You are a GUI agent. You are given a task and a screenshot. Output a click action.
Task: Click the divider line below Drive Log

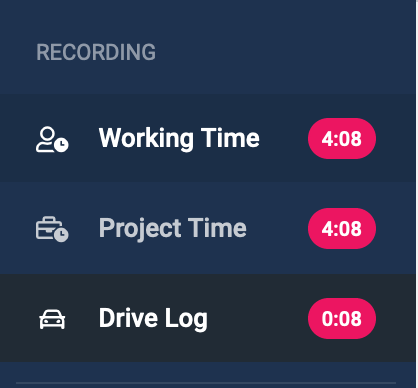(x=206, y=383)
